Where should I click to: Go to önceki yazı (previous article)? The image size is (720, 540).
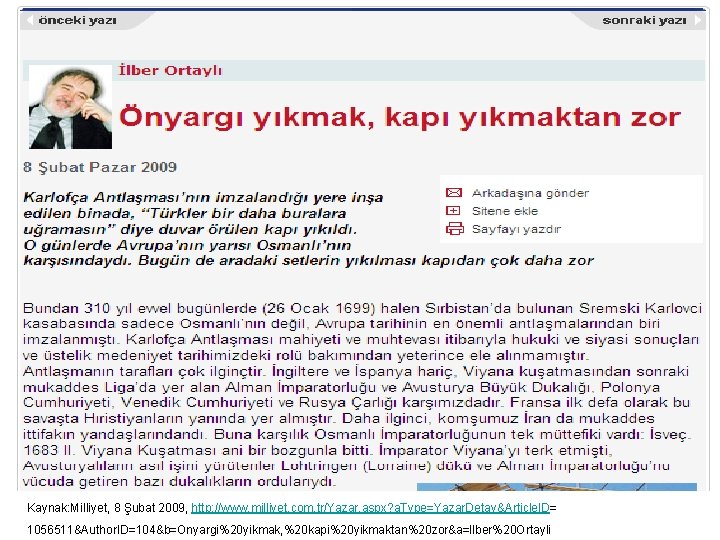point(77,20)
